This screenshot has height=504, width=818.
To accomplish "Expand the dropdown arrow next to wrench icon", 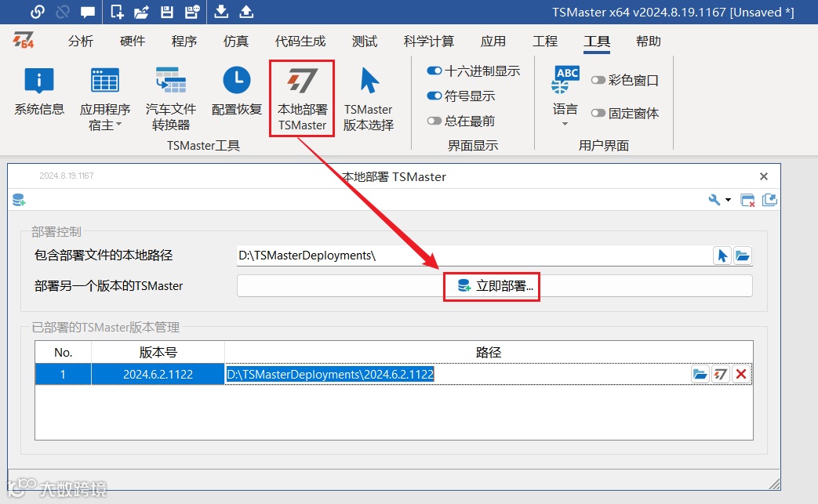I will tap(729, 200).
